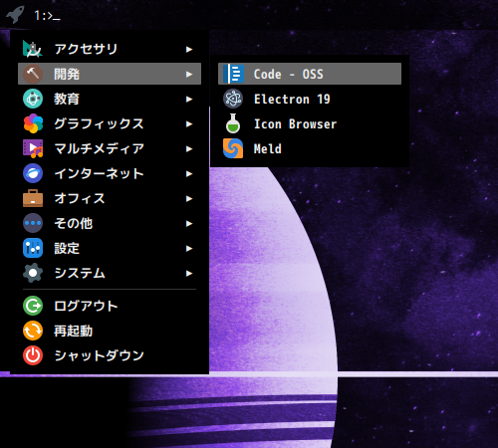Expand システム submenu arrow
The height and width of the screenshot is (448, 498).
point(189,273)
